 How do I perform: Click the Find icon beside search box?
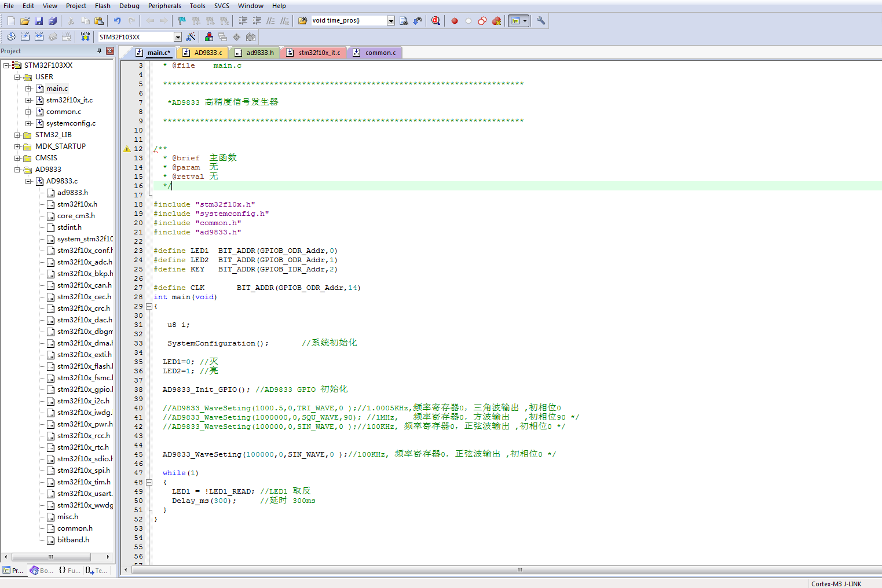tap(404, 21)
